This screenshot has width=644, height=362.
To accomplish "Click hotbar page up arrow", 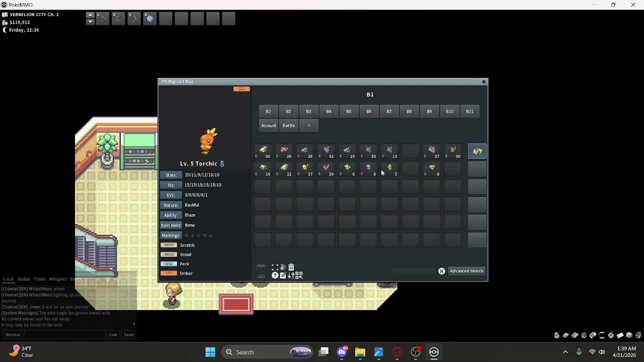I will pyautogui.click(x=90, y=15).
